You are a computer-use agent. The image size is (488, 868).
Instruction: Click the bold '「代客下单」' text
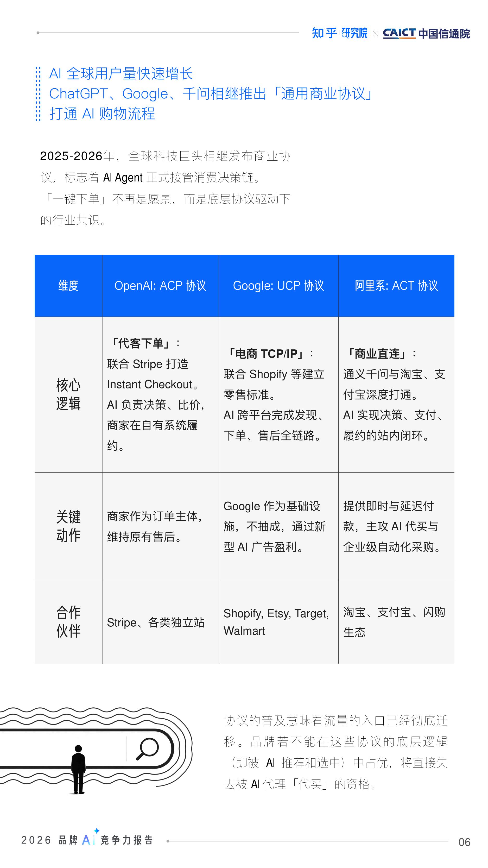click(x=141, y=343)
